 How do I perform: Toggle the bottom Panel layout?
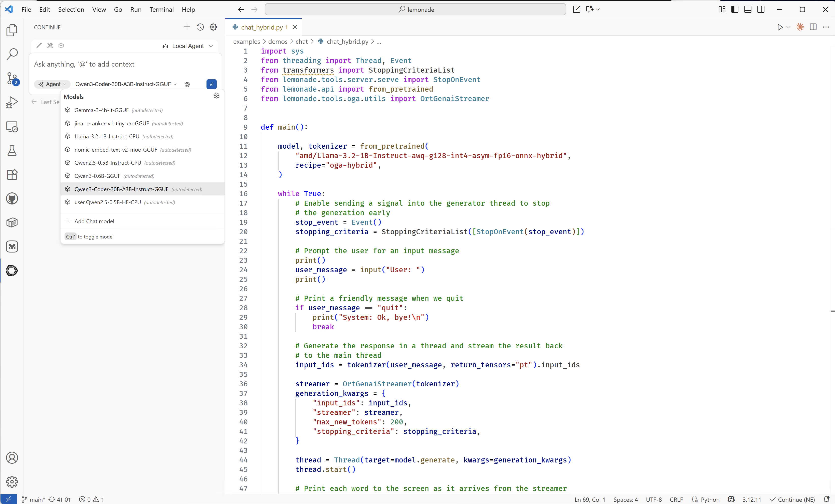point(748,10)
